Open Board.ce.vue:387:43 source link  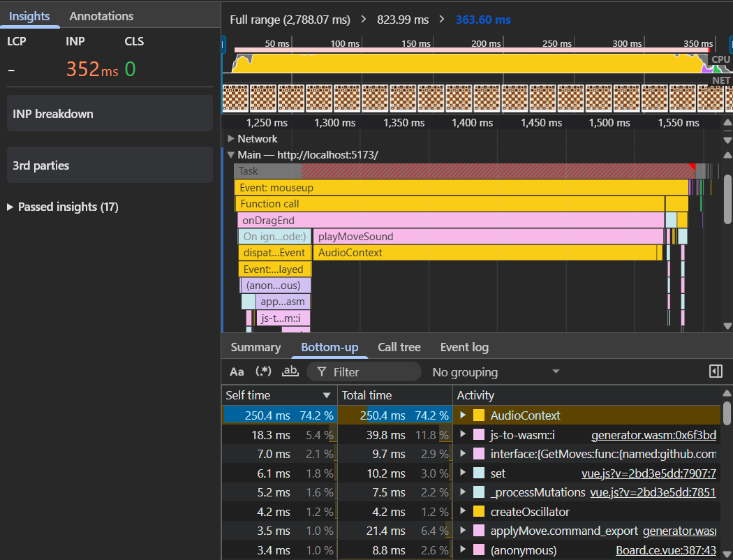pyautogui.click(x=666, y=550)
